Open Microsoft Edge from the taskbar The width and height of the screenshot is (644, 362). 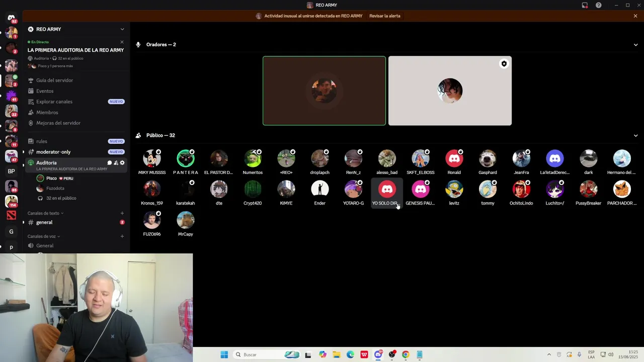pyautogui.click(x=350, y=354)
